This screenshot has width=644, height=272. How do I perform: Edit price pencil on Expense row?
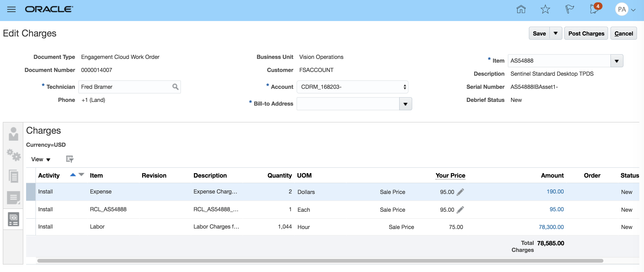pyautogui.click(x=460, y=192)
